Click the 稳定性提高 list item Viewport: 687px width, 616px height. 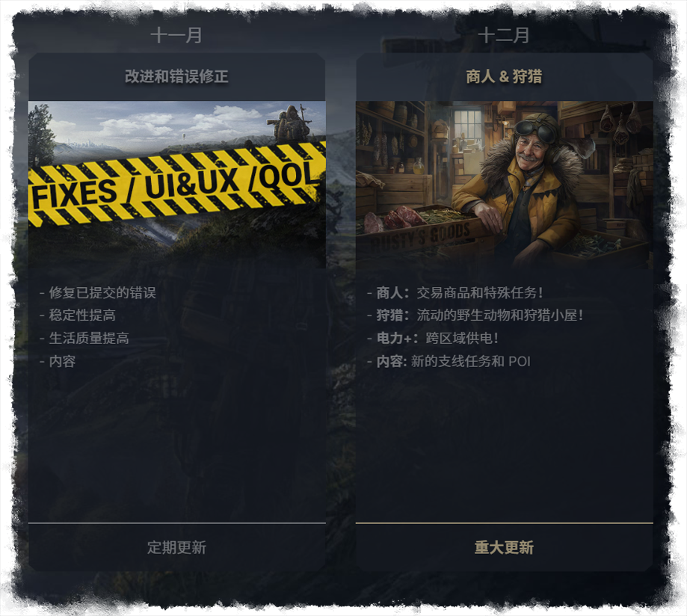(x=78, y=315)
